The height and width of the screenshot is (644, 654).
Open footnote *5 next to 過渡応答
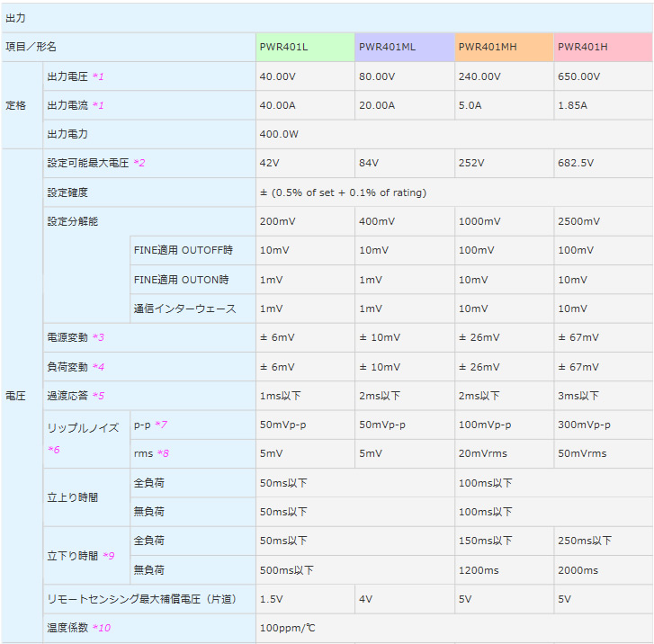(x=98, y=396)
